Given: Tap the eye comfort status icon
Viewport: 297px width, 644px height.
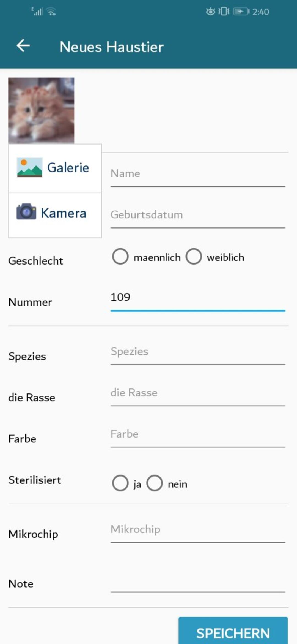Looking at the screenshot, I should 210,12.
